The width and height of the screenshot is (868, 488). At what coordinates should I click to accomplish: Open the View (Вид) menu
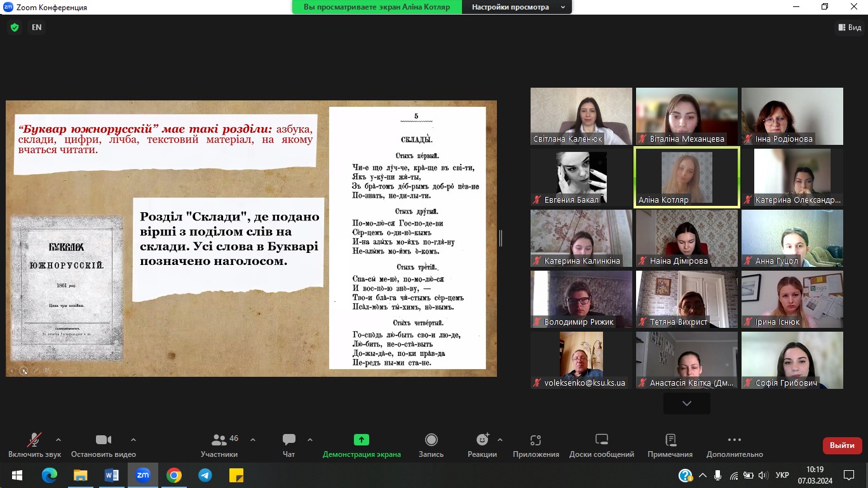[850, 27]
